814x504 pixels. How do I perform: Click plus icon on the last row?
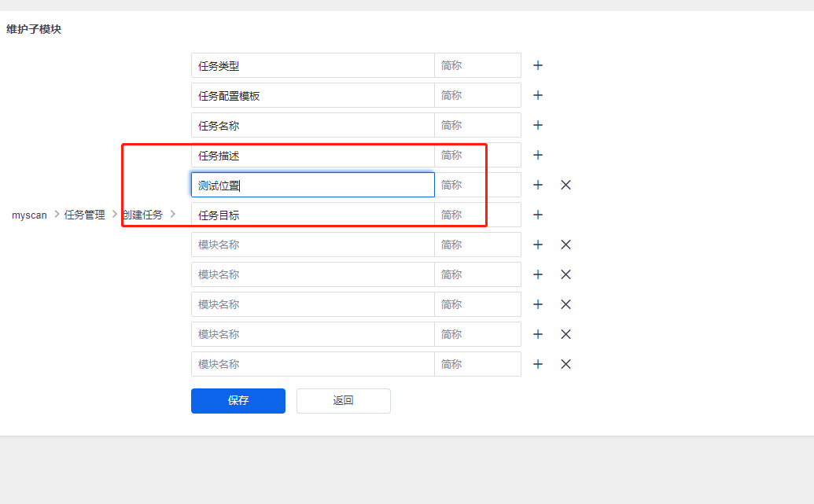coord(538,364)
